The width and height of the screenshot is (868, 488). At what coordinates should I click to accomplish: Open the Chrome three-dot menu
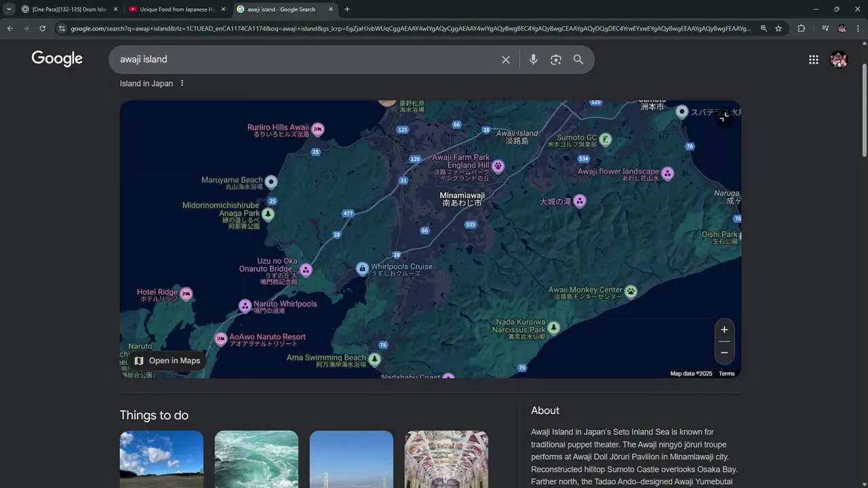(858, 28)
